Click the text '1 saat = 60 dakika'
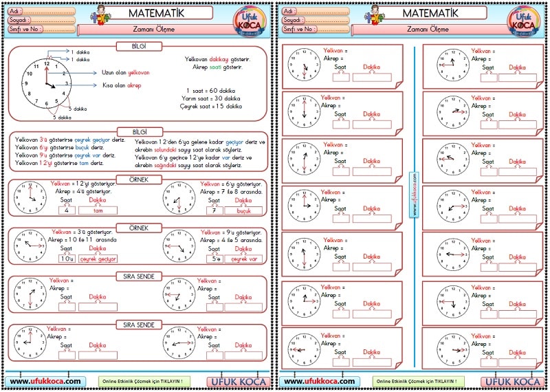 click(x=211, y=91)
